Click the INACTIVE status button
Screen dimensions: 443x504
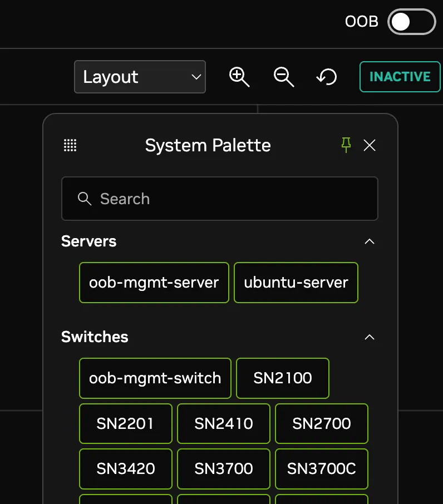pyautogui.click(x=400, y=77)
